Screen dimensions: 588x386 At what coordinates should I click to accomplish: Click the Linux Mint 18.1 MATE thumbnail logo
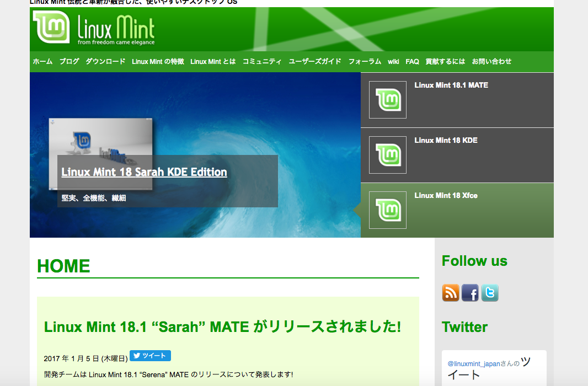(x=388, y=100)
